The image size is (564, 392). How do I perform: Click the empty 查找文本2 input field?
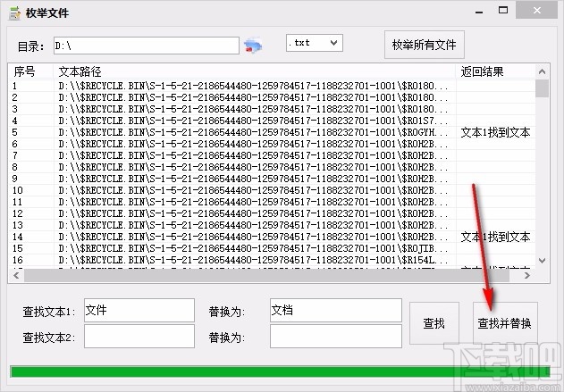tap(139, 337)
